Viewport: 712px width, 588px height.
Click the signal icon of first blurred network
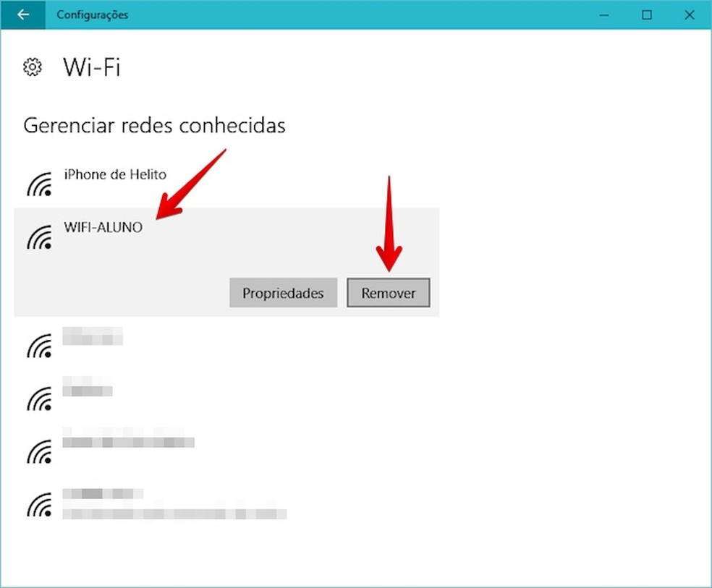pos(39,346)
